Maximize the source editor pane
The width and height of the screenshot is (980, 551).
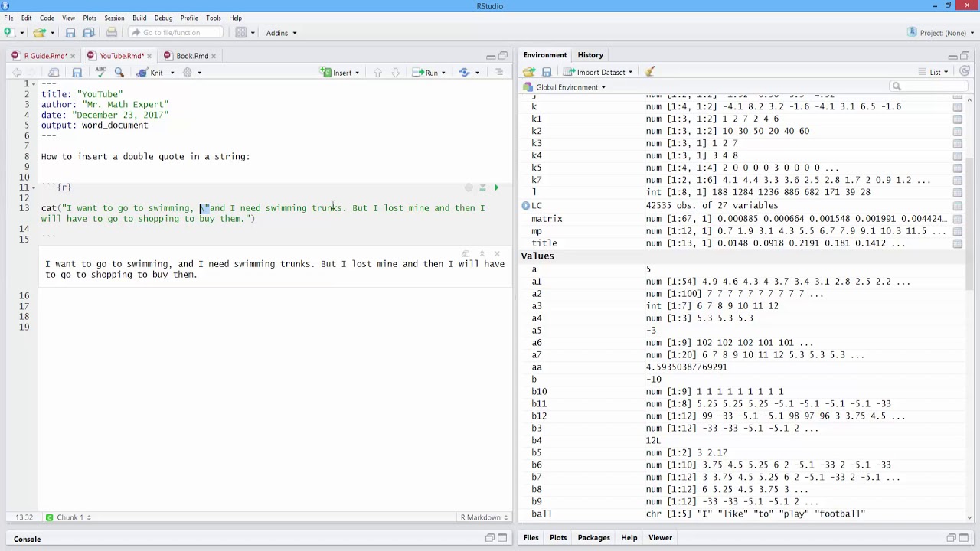[x=503, y=56]
